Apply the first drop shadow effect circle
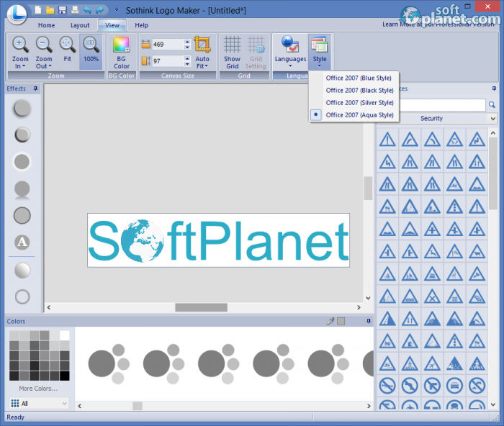Image resolution: width=504 pixels, height=426 pixels. (22, 108)
